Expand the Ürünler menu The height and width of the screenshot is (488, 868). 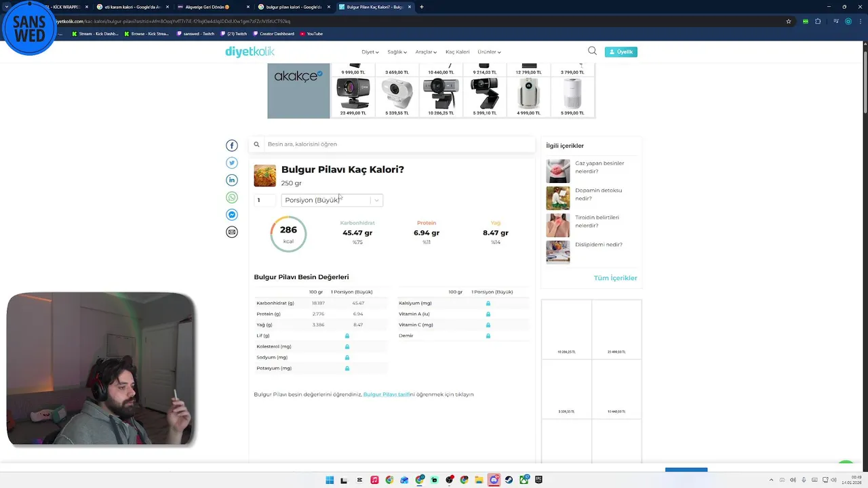point(489,52)
